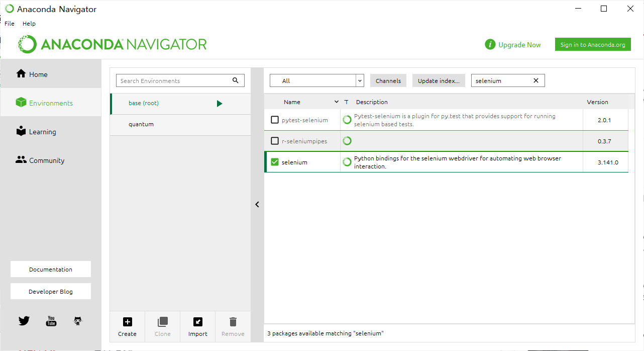The width and height of the screenshot is (644, 351).
Task: Open the Developer Blog button
Action: point(51,291)
